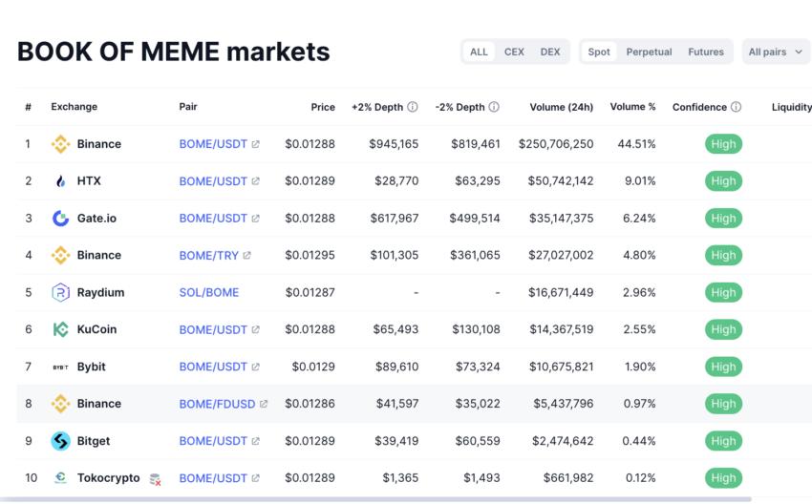Switch to the Futures tab

tap(706, 52)
